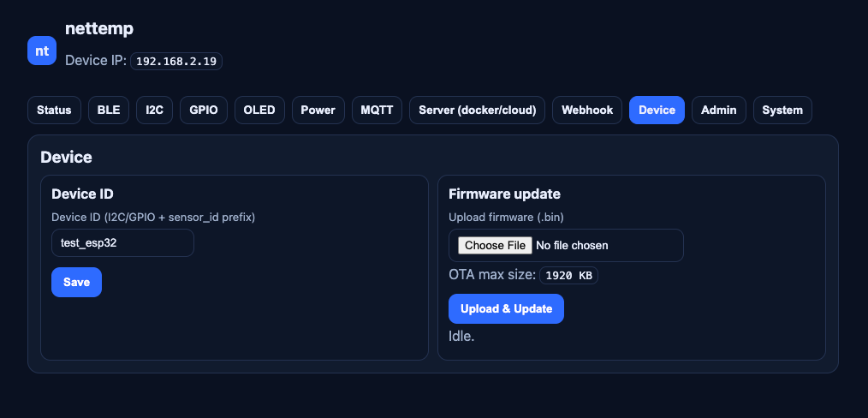The width and height of the screenshot is (868, 418).
Task: Go to the System tab
Action: tap(782, 110)
